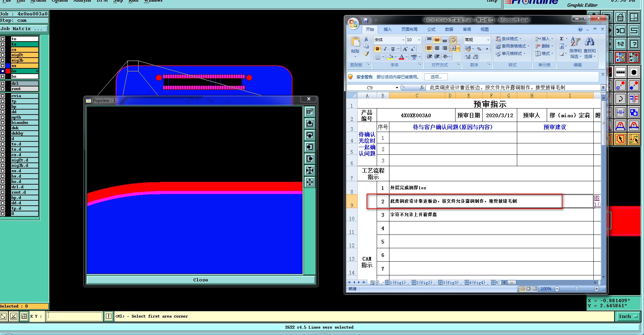644x335 pixels.
Task: Click the net select cursor icon
Action: (x=634, y=139)
